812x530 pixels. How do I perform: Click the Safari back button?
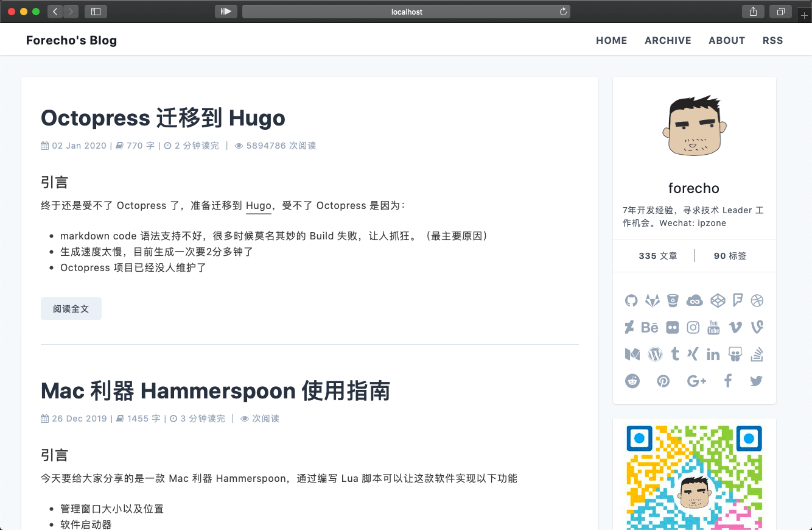55,11
